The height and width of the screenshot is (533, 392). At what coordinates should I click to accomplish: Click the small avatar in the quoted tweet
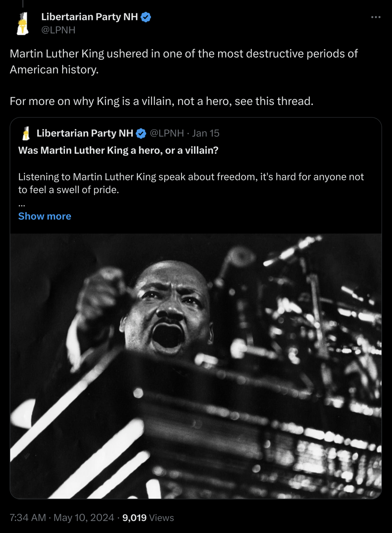(26, 134)
